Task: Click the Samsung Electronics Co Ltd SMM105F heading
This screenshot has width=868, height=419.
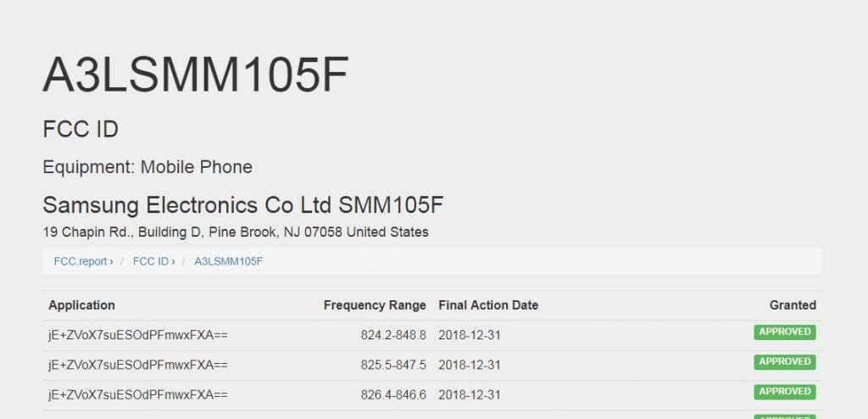Action: [x=243, y=205]
